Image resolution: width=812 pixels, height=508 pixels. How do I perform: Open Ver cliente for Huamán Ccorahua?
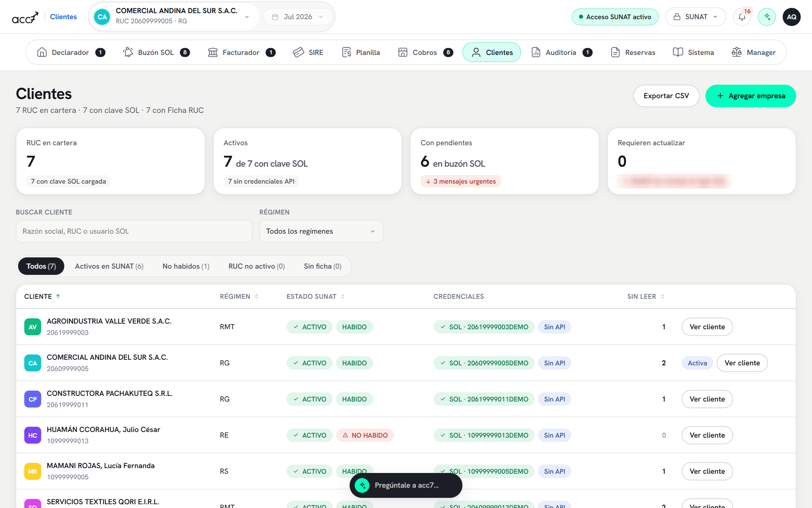click(x=707, y=435)
